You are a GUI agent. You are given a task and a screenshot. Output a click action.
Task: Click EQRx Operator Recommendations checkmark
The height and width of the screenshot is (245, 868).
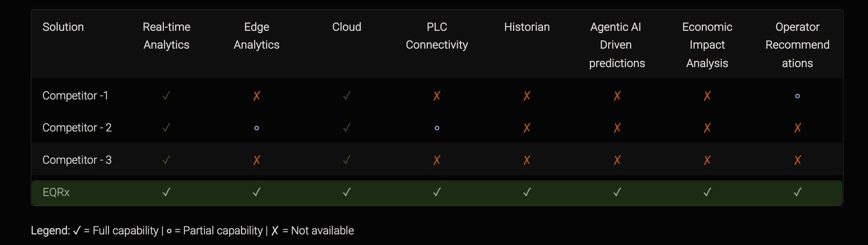click(797, 193)
